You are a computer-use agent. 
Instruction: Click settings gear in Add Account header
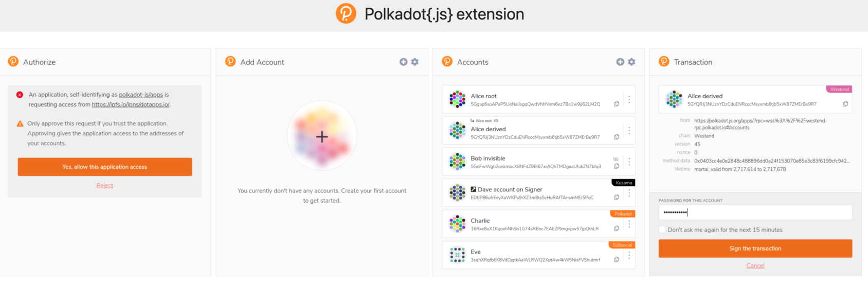(x=415, y=62)
